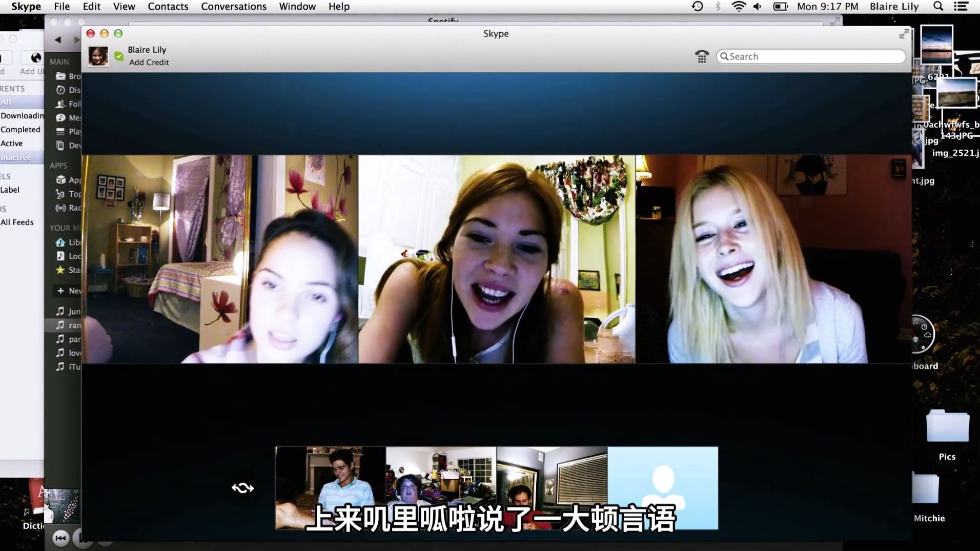Open Library in Spotify Your Music
This screenshot has width=980, height=551.
(68, 242)
